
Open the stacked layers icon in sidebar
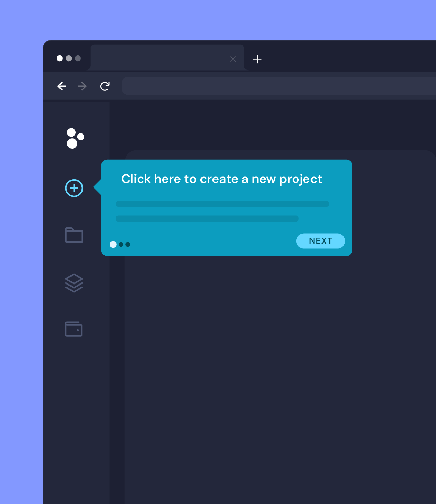pos(74,283)
